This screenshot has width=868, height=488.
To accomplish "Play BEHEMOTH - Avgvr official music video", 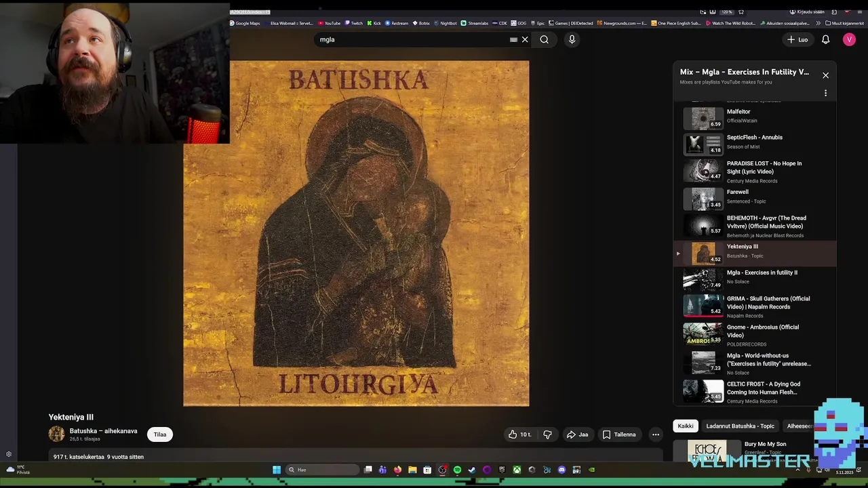I will [x=754, y=226].
